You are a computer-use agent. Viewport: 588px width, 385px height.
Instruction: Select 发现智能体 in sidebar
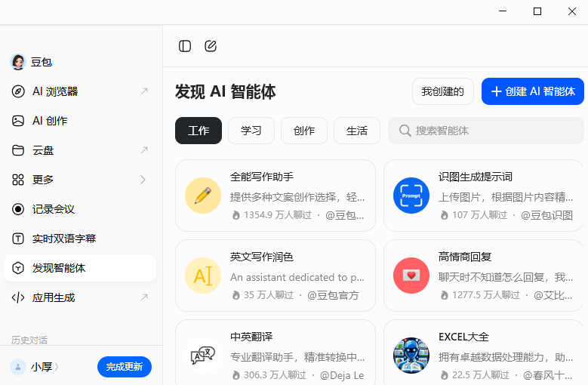pos(80,268)
